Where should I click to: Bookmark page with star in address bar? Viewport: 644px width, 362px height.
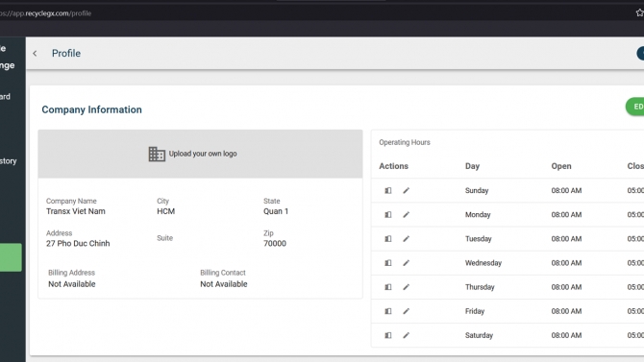click(x=639, y=12)
